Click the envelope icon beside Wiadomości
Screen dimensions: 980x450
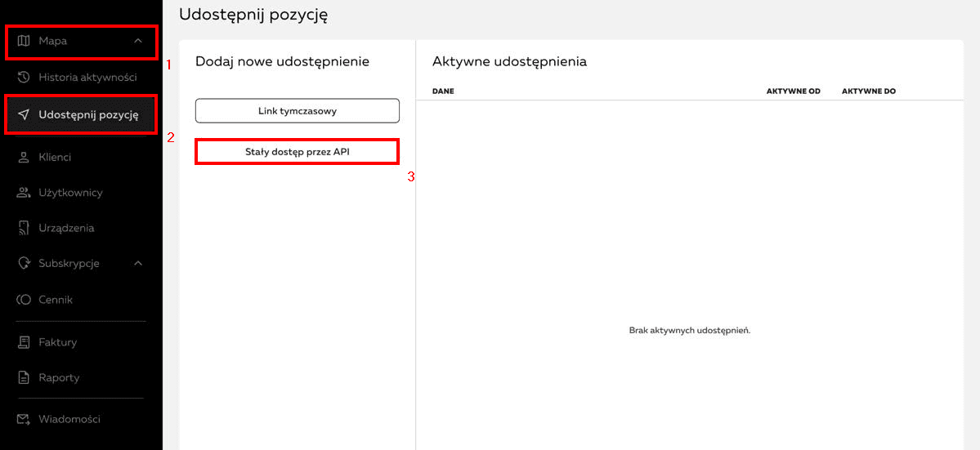24,420
